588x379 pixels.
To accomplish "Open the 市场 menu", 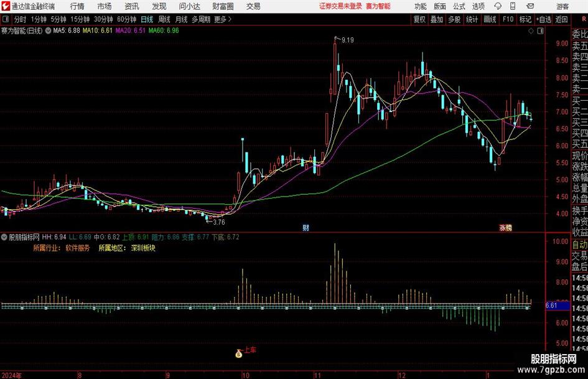I will coord(105,6).
